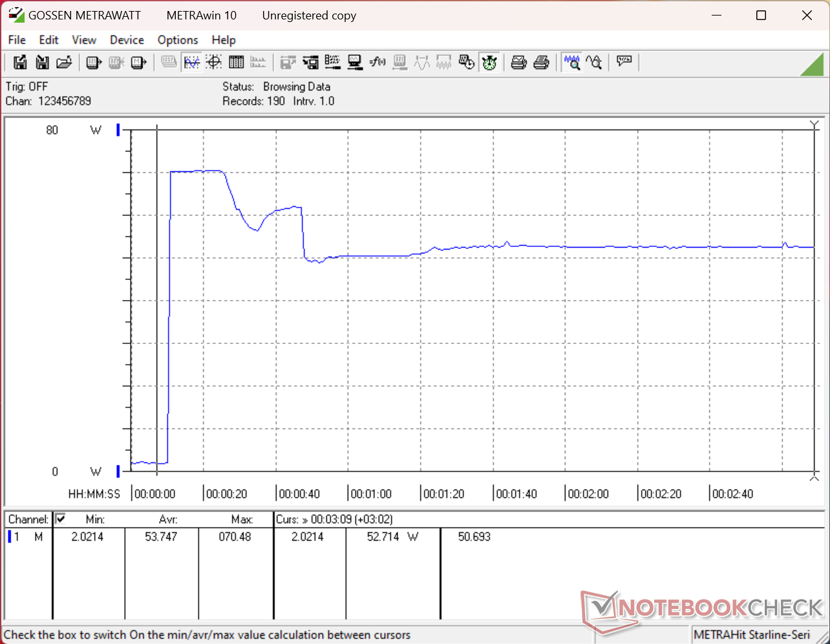830x644 pixels.
Task: Click the first floppy disk save icon
Action: (20, 62)
